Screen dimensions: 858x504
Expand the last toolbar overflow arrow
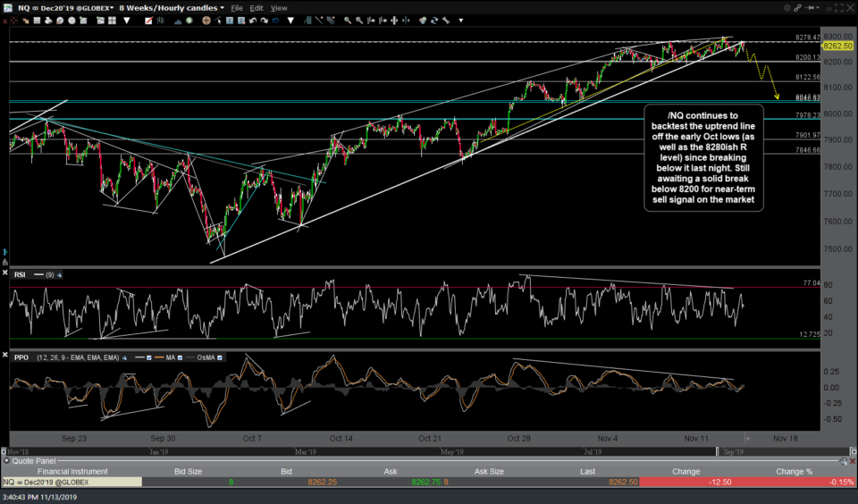(461, 21)
